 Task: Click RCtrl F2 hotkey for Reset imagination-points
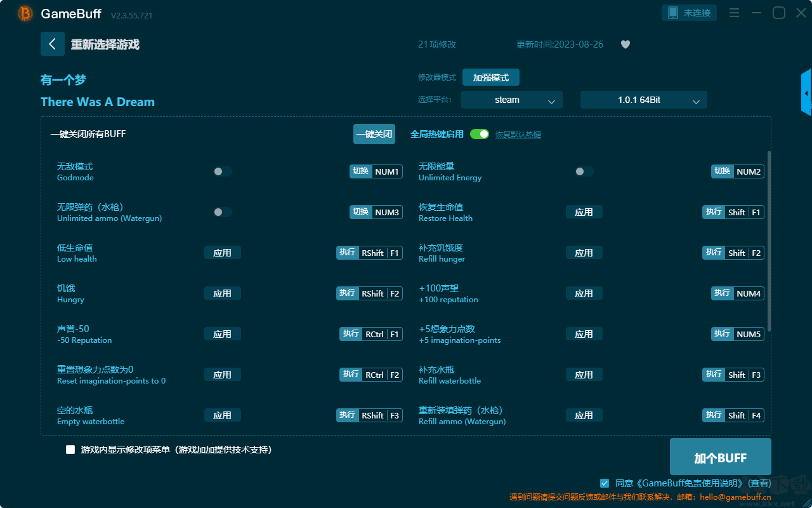(371, 375)
